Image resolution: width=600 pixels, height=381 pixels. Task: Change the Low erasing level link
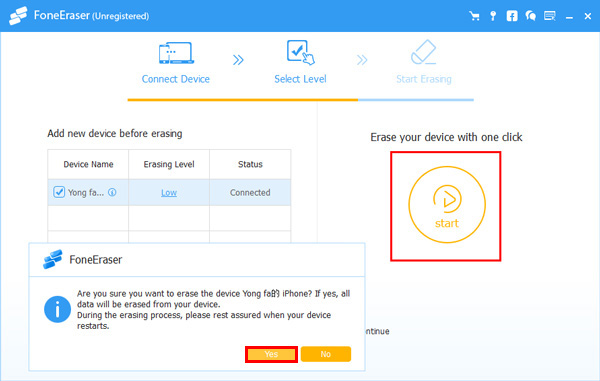169,192
